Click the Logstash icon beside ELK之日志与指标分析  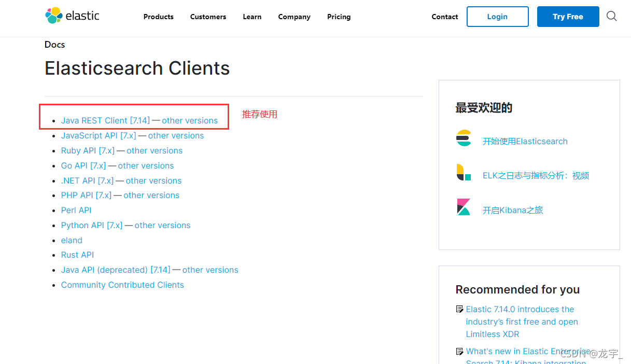464,172
